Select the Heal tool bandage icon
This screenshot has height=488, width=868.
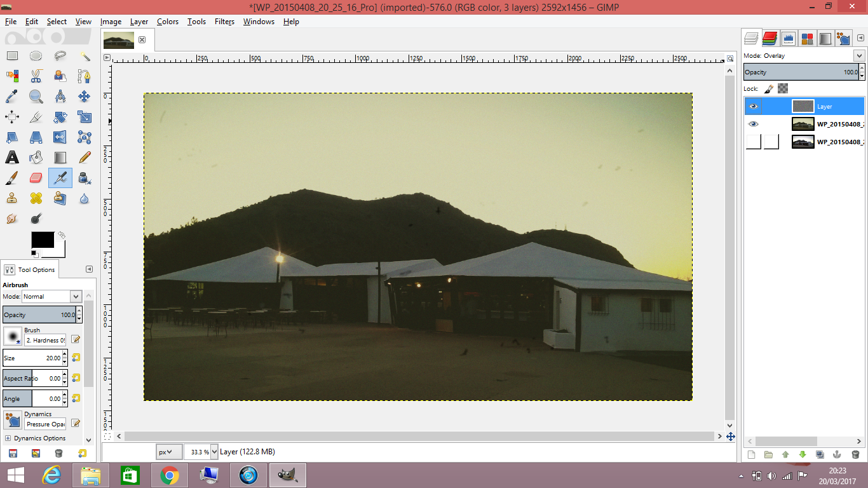click(36, 198)
